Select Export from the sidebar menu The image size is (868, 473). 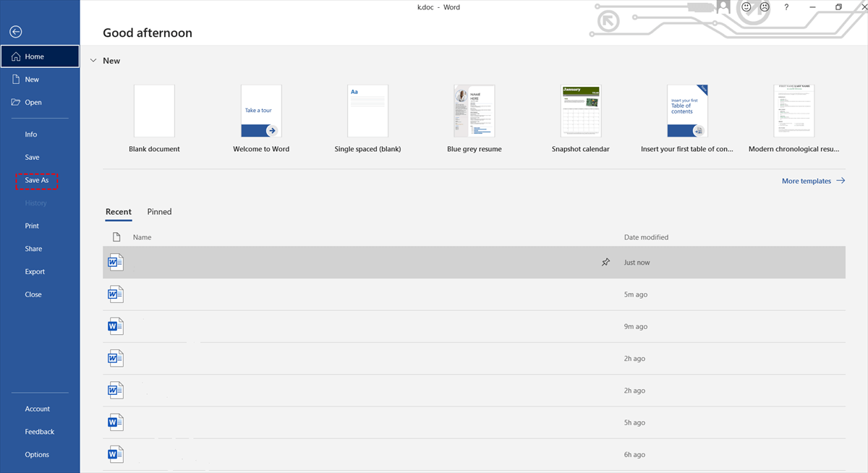click(34, 271)
